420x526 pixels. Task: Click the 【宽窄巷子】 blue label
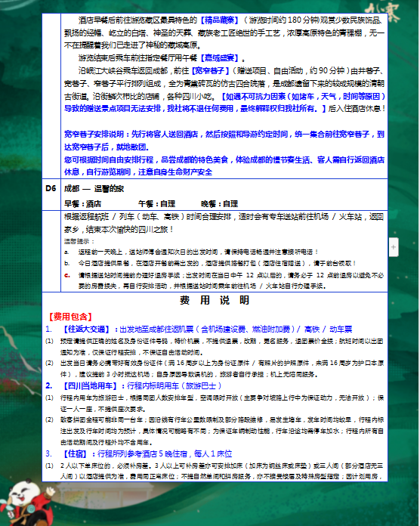(210, 71)
